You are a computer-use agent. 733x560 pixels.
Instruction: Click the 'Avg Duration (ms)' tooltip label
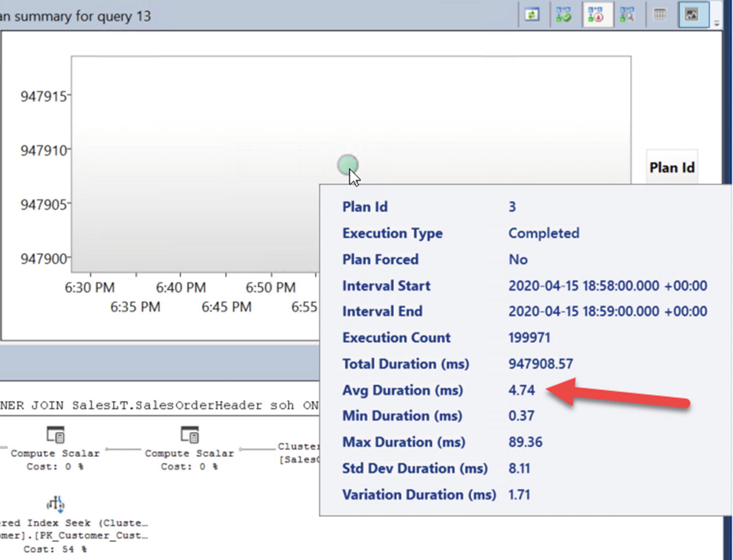tap(403, 390)
